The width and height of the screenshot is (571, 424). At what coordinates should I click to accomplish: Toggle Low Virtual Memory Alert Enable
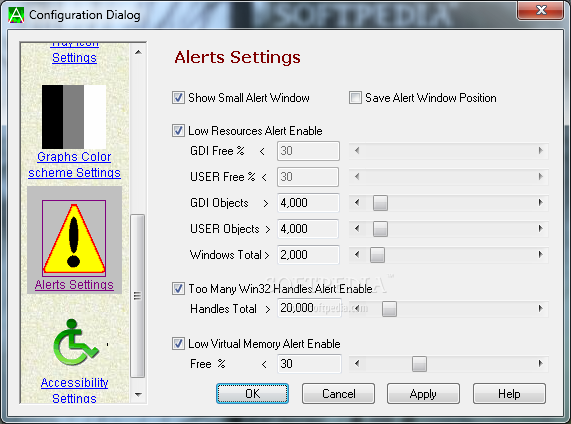pos(178,343)
